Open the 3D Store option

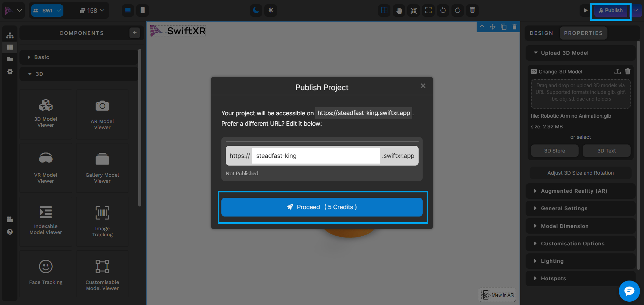554,151
